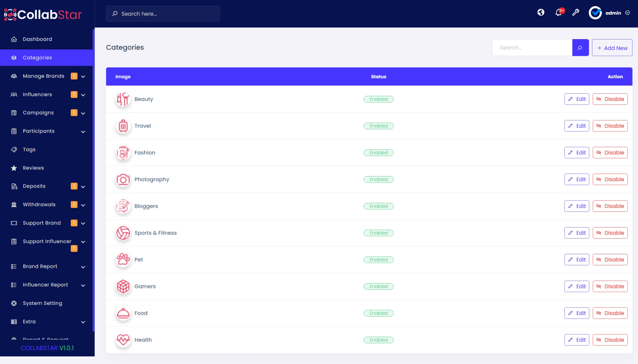Image resolution: width=638 pixels, height=364 pixels.
Task: Click the Beauty category icon
Action: (x=123, y=99)
